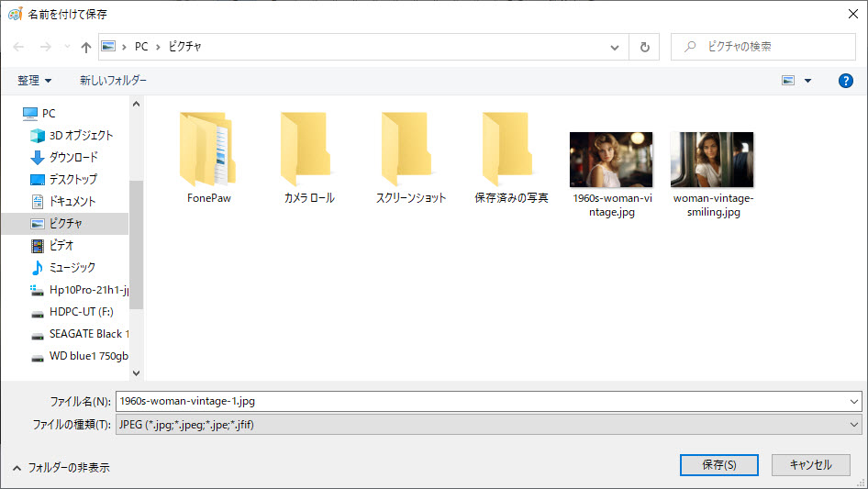Open the FonePaw folder icon
Screen dimensions: 868x489
click(x=208, y=151)
